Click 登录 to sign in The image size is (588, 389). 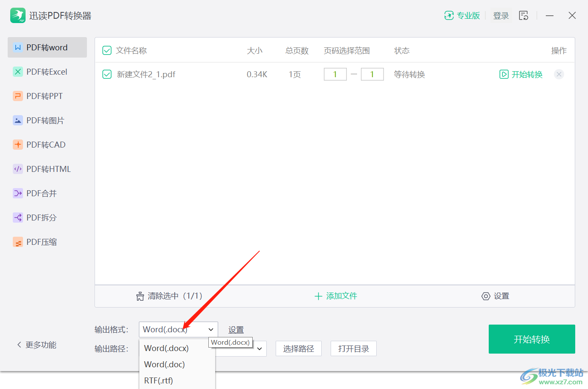(x=501, y=16)
